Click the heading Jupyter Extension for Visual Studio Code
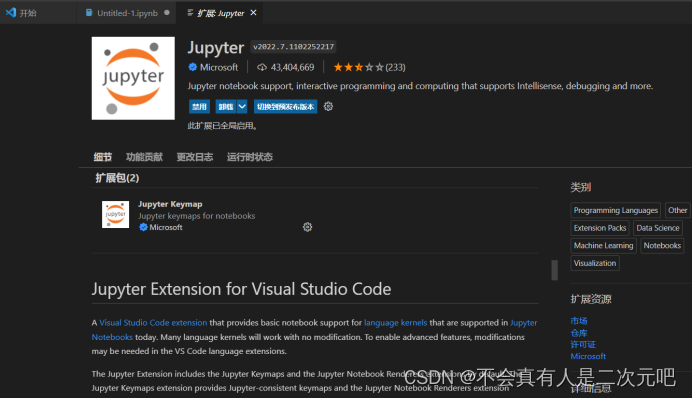The image size is (692, 398). 241,289
